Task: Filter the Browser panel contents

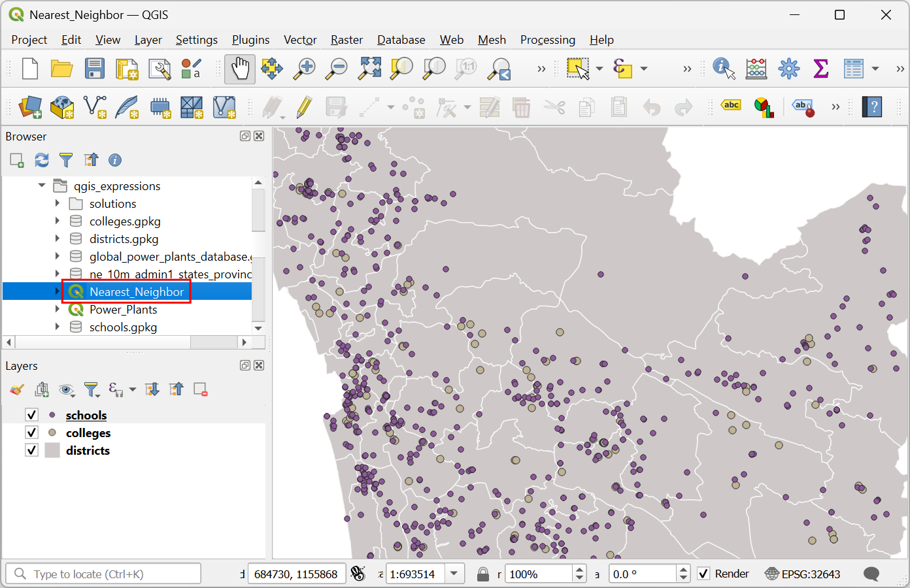Action: pyautogui.click(x=66, y=160)
